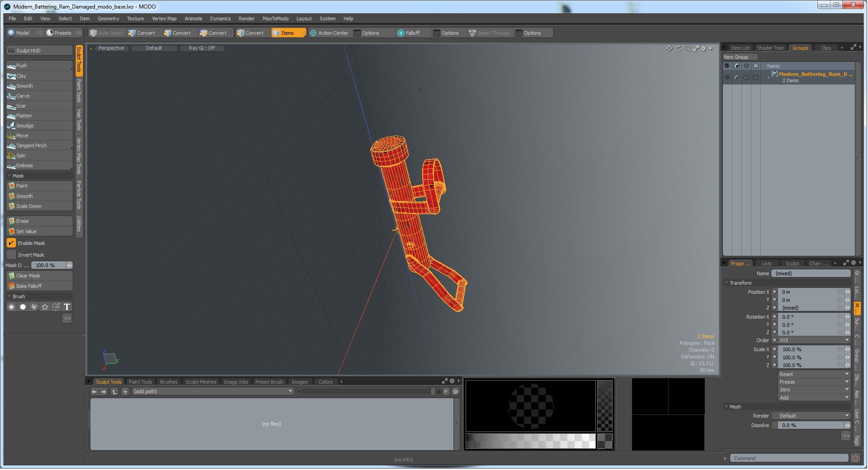The width and height of the screenshot is (868, 470).
Task: Toggle Options checkbox next to Action Center
Action: [x=357, y=33]
